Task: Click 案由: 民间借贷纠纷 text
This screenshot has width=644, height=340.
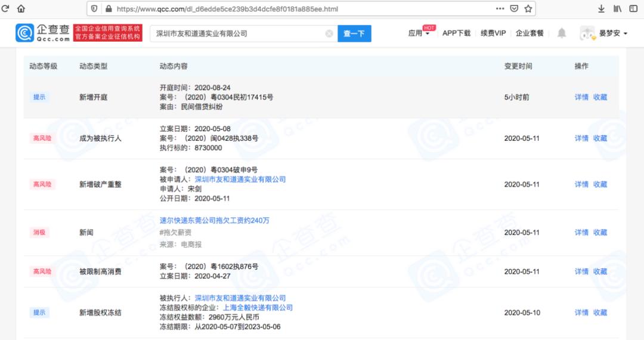Action: tap(191, 107)
